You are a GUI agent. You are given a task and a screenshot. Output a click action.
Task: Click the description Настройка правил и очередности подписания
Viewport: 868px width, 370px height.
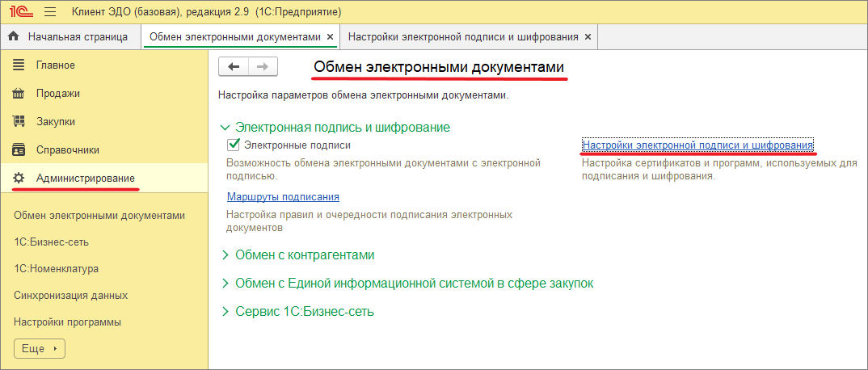tap(369, 221)
